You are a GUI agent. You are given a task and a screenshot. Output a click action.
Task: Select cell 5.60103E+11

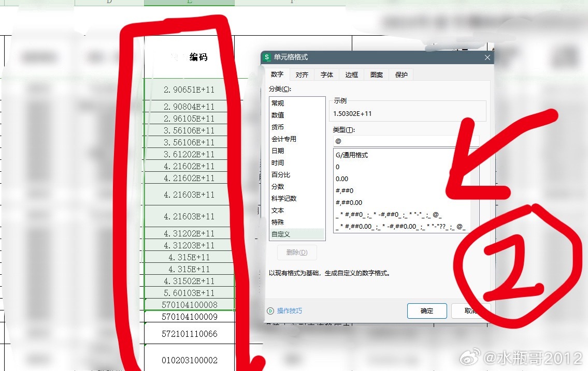190,293
